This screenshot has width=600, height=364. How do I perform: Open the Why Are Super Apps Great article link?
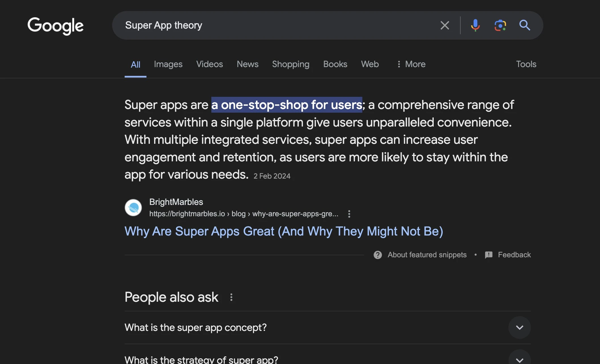(284, 231)
